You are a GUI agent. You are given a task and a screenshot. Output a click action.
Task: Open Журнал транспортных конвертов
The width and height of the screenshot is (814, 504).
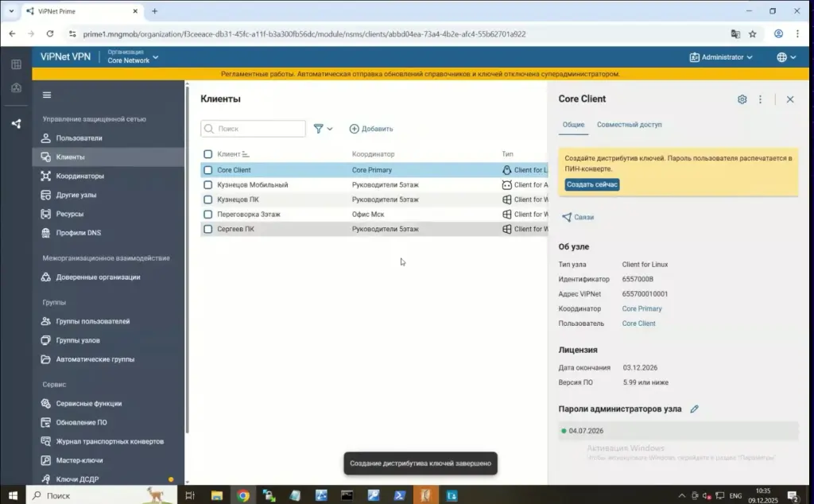(110, 441)
